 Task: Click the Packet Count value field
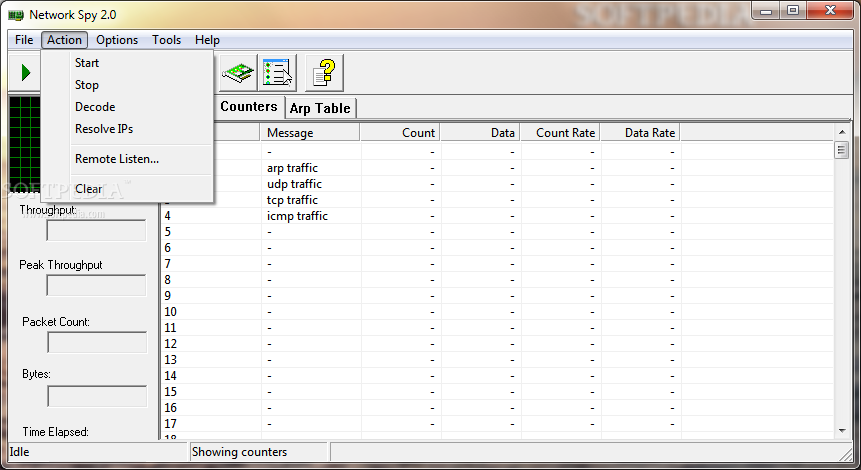coord(97,342)
